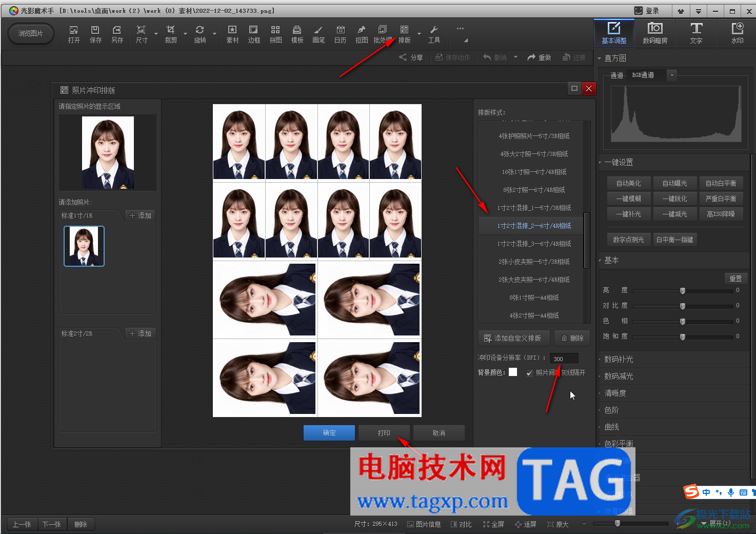Open the 旋转 (Rotate) tool
Viewport: 756px width, 534px height.
(200, 34)
